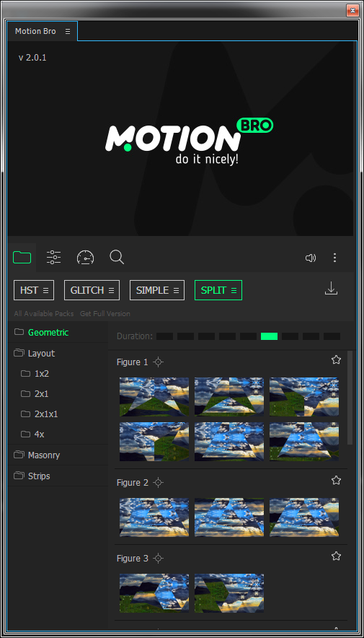Choose Figure 1 bottom-left preset thumbnail
Viewport: 364px width, 638px height.
[x=154, y=442]
